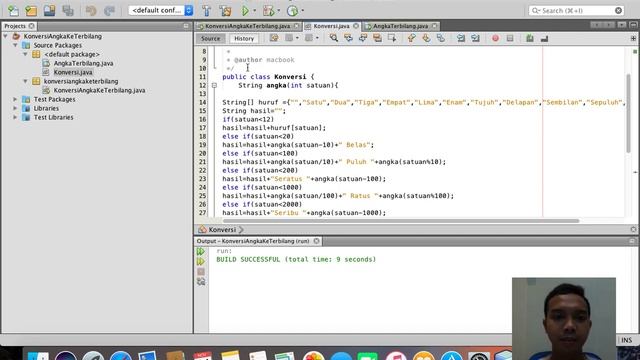This screenshot has height=360, width=640.
Task: Collapse the konversiangkaketerbilang package node
Action: 25,81
